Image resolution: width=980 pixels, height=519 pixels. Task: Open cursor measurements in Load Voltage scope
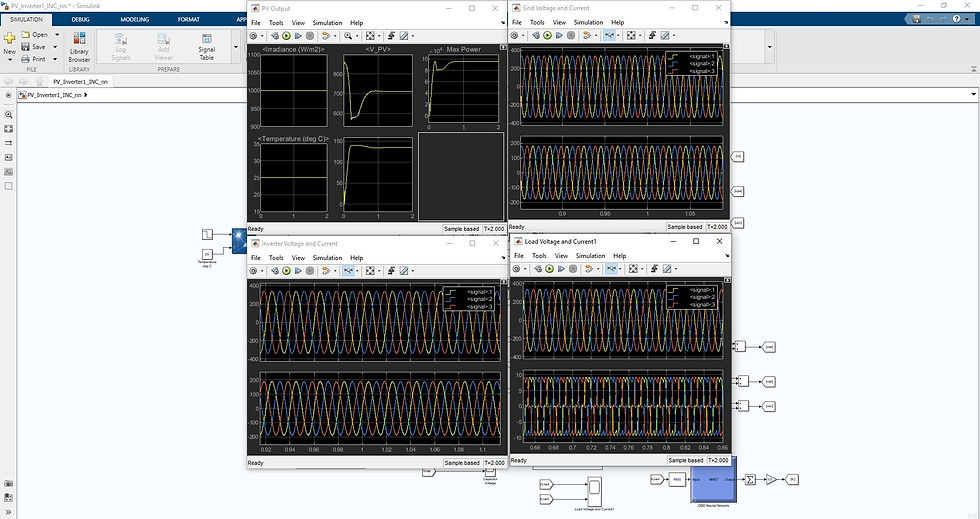(668, 269)
